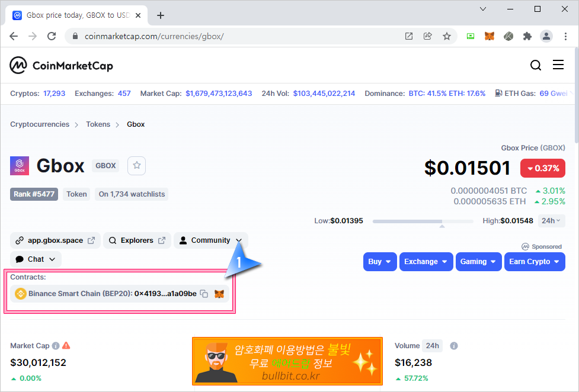Click the red 0.37% price change badge
This screenshot has width=579, height=392.
point(542,168)
